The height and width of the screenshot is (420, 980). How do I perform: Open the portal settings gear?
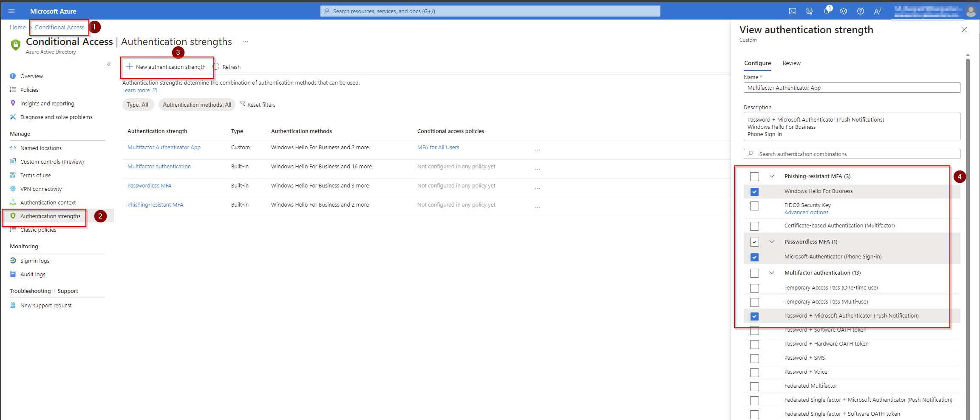[844, 11]
